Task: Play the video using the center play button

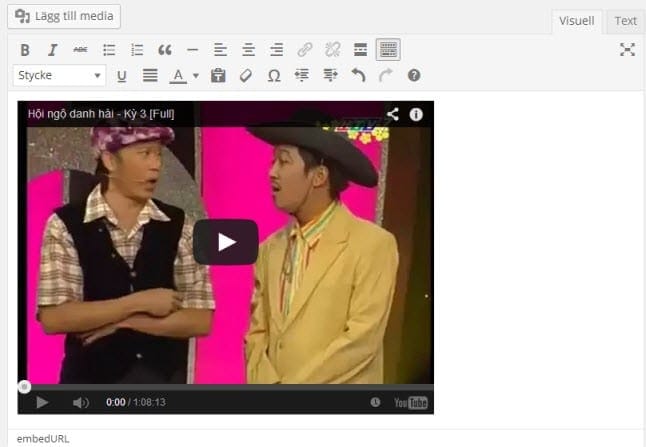Action: tap(226, 242)
